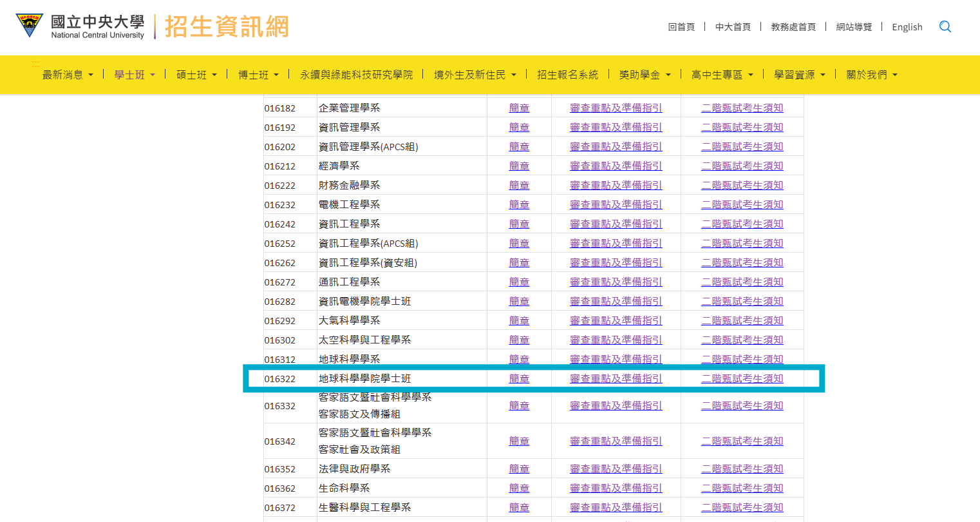The image size is (980, 522).
Task: Go to 回首頁 link in header
Action: click(x=681, y=27)
